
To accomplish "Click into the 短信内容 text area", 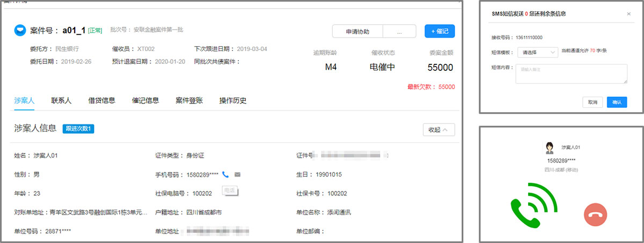I will click(571, 74).
